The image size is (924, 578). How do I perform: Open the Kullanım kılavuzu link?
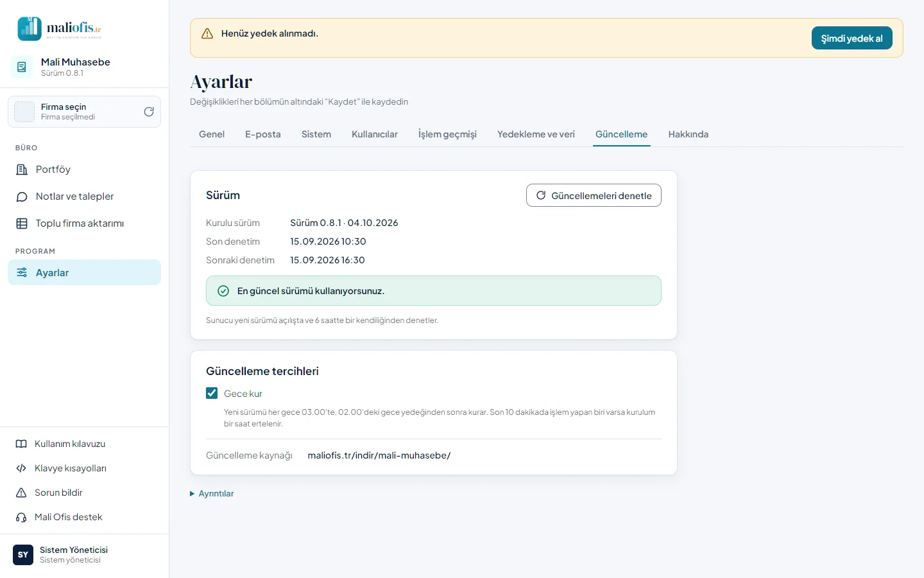click(84, 444)
